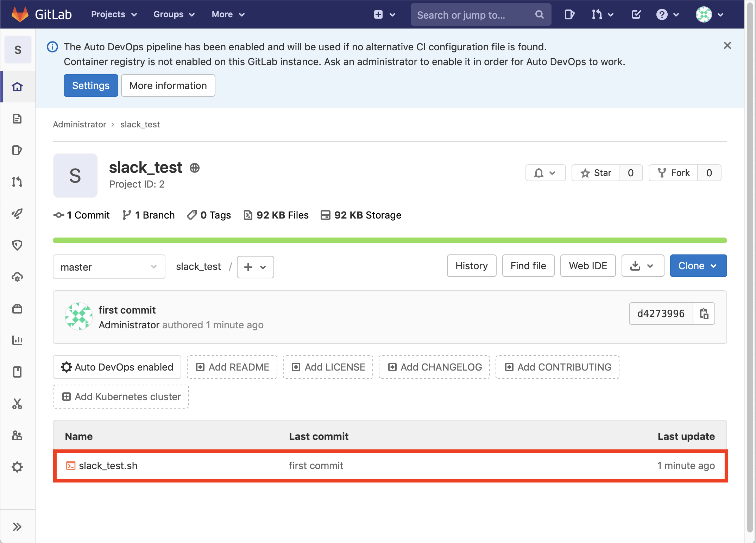This screenshot has height=543, width=756.
Task: Click the search magnifier icon
Action: [539, 14]
